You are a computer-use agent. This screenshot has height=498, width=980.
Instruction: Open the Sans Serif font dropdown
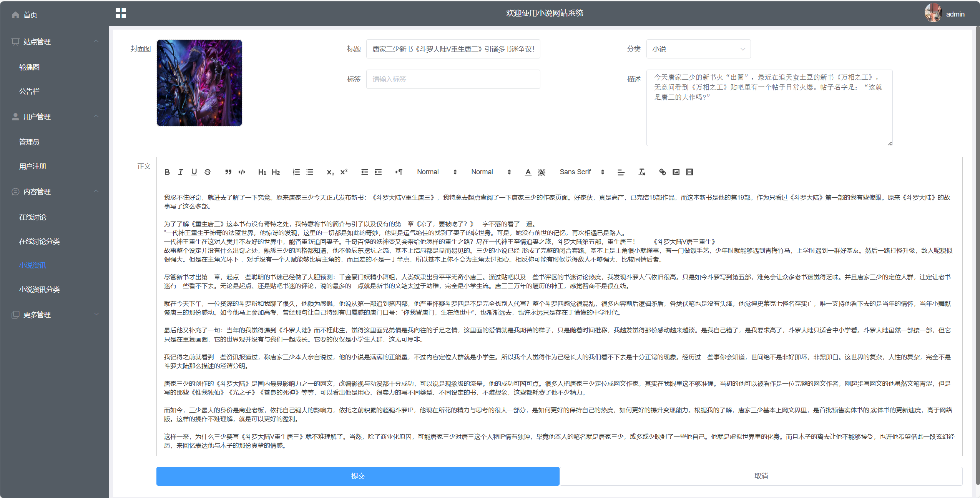point(580,172)
